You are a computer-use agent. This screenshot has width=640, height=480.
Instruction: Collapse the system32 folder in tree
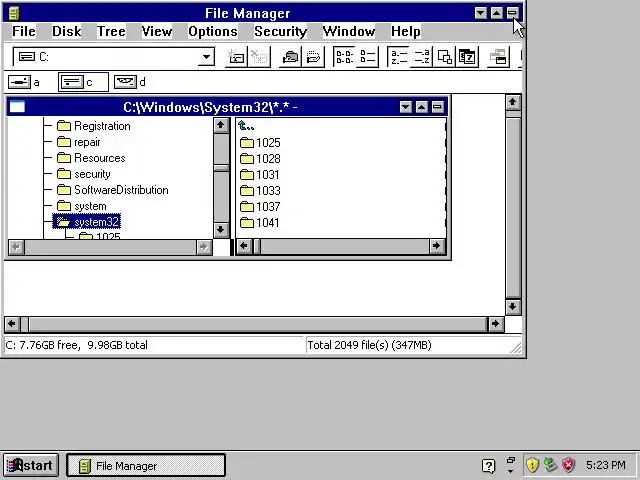click(x=87, y=222)
